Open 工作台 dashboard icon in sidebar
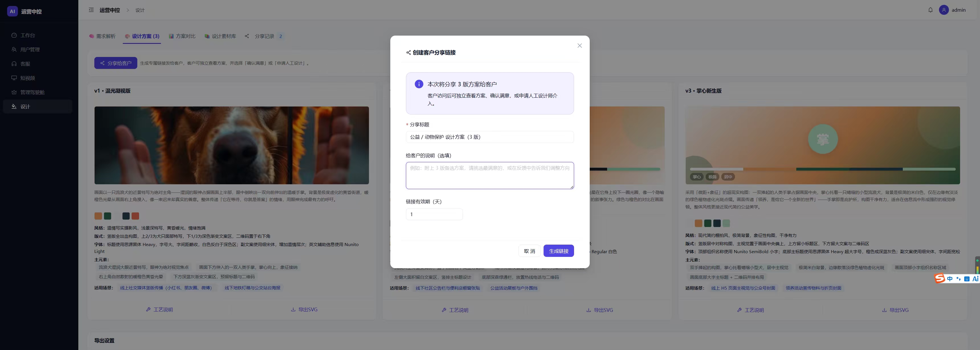Viewport: 980px width, 350px height. [14, 35]
